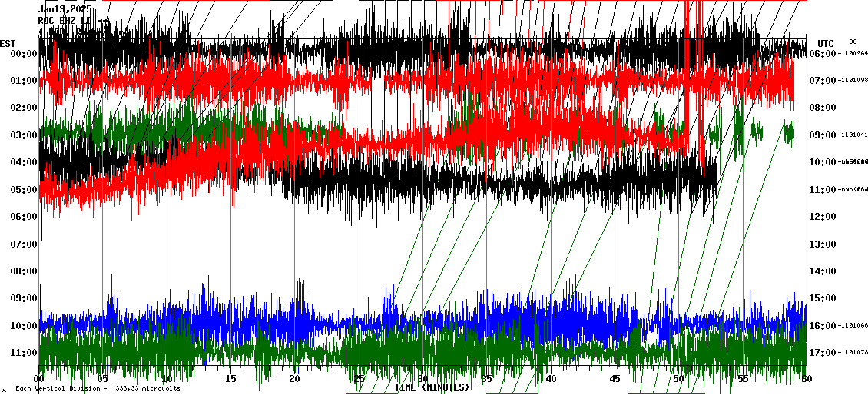The height and width of the screenshot is (399, 868).
Task: Click the UTC axis header
Action: (x=826, y=43)
